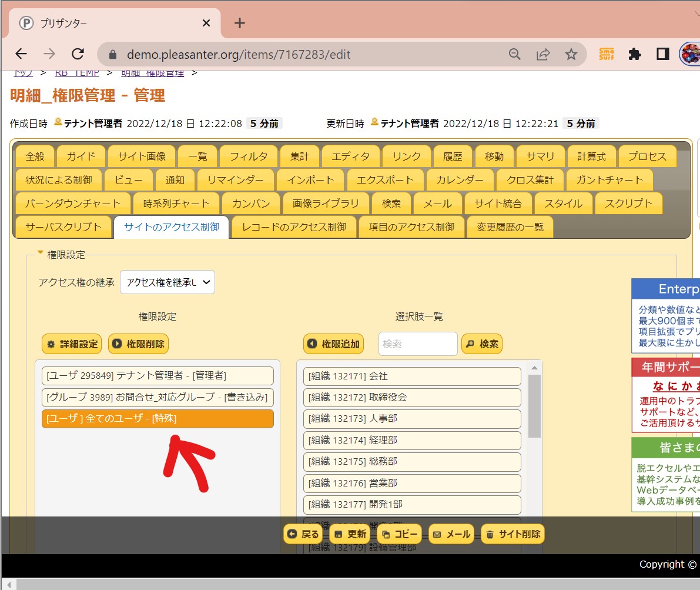Click the share page icon

click(x=542, y=54)
